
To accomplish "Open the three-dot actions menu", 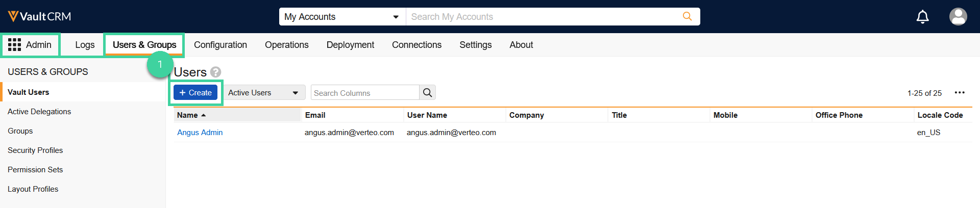I will click(960, 93).
